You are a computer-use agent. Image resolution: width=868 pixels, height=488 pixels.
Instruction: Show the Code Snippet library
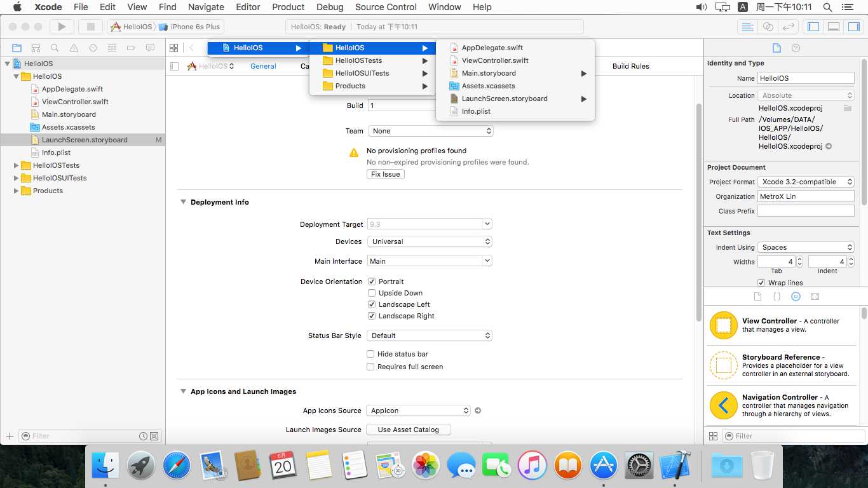click(776, 297)
